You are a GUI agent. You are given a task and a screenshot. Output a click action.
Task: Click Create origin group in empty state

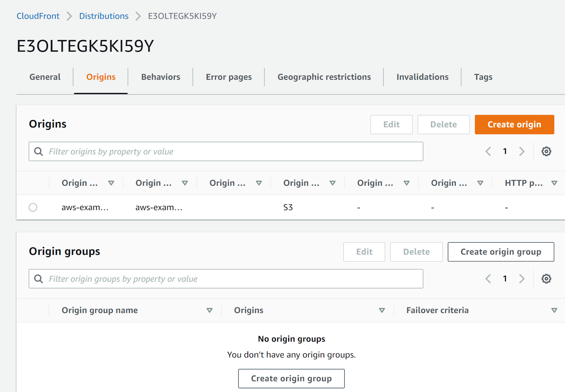click(291, 379)
